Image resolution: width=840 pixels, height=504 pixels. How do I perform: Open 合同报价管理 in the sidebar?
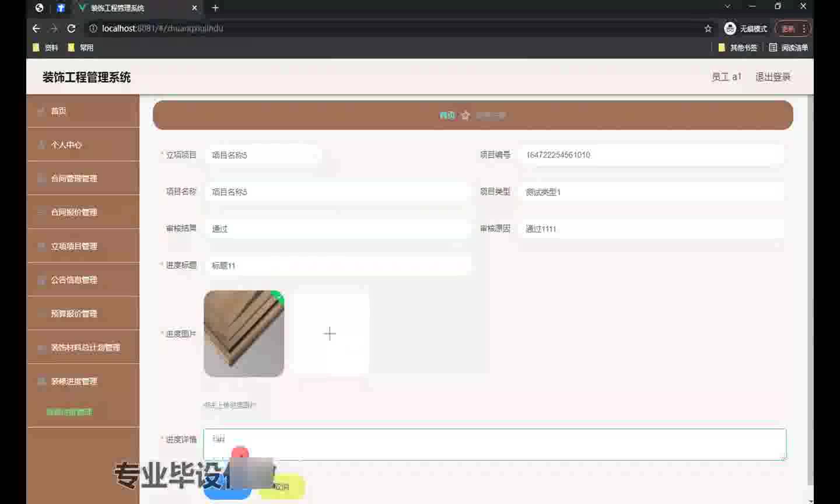[83, 212]
